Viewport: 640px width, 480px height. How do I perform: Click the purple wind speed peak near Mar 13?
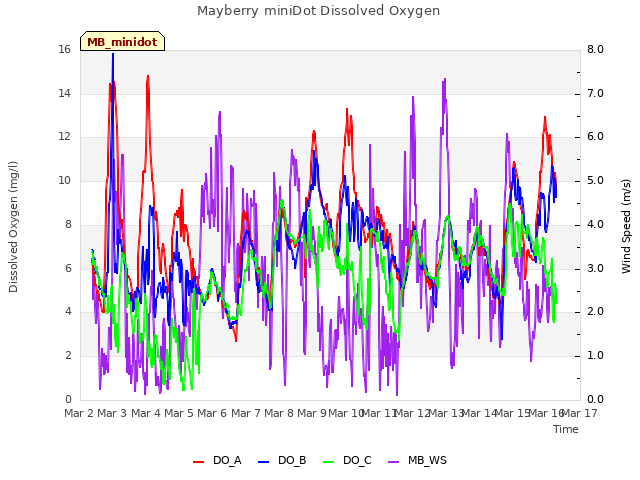point(444,80)
